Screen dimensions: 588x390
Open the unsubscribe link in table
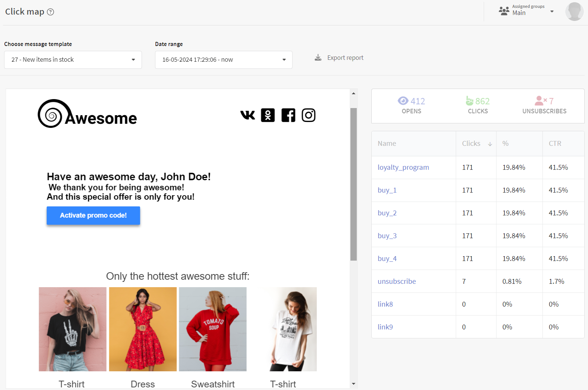pyautogui.click(x=397, y=282)
